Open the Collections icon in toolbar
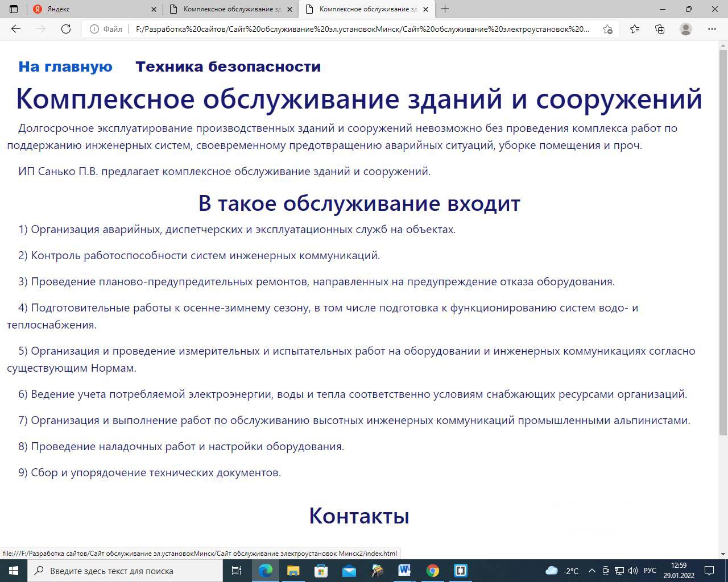 [660, 29]
